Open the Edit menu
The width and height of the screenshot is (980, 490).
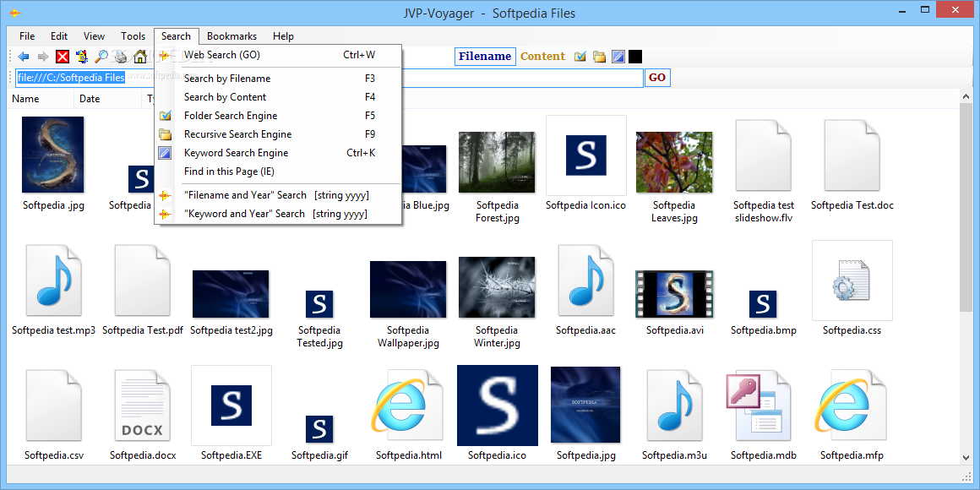pyautogui.click(x=59, y=36)
